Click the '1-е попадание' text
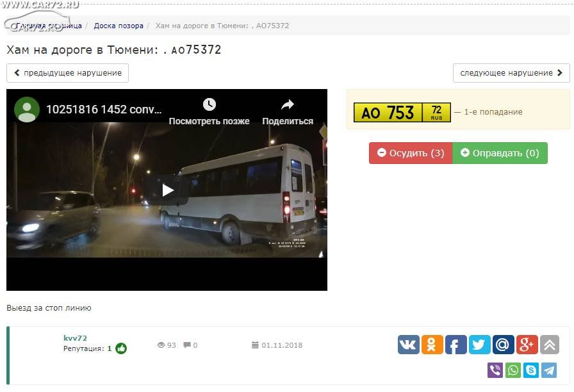This screenshot has height=392, width=574. click(x=493, y=112)
